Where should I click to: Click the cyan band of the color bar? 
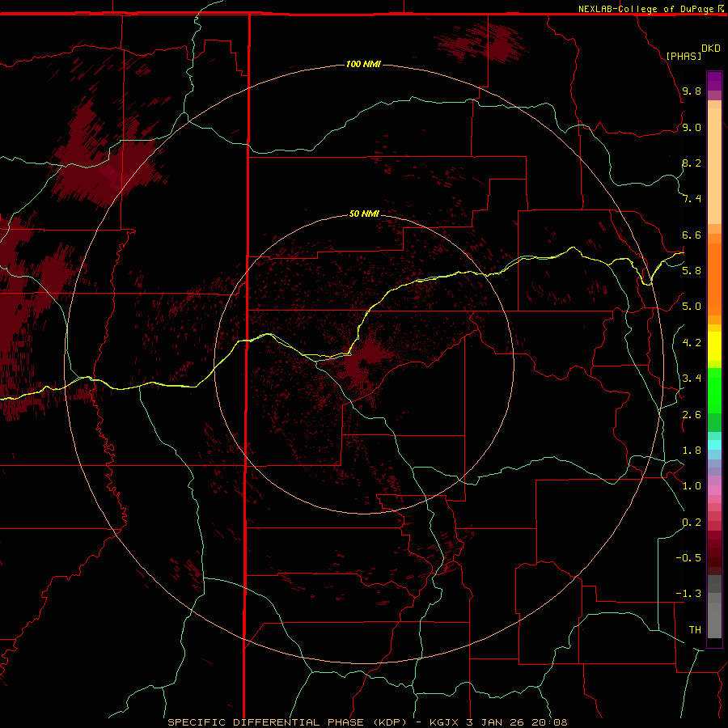(x=714, y=445)
